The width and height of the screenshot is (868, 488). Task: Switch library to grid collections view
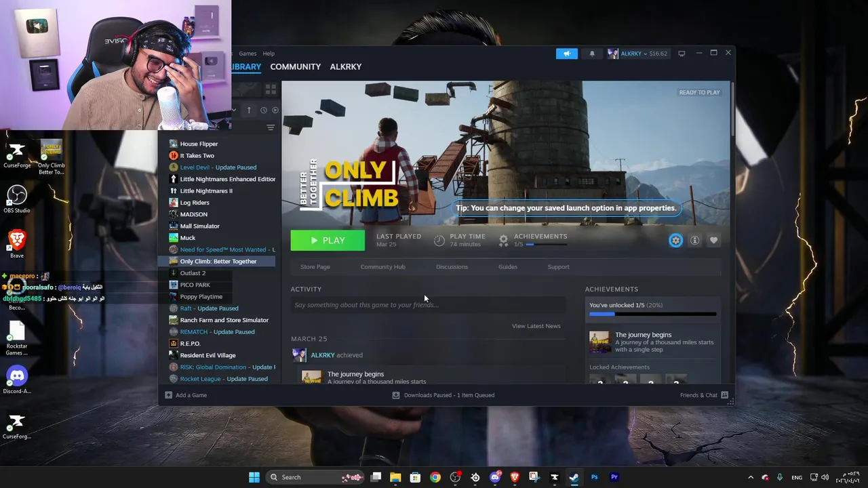(x=271, y=89)
